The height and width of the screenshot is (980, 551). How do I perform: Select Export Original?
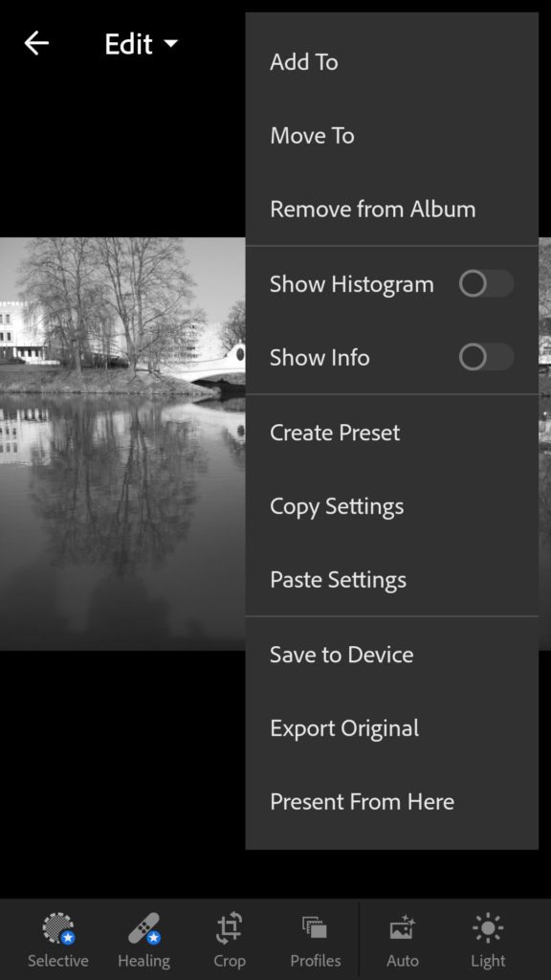pyautogui.click(x=391, y=728)
